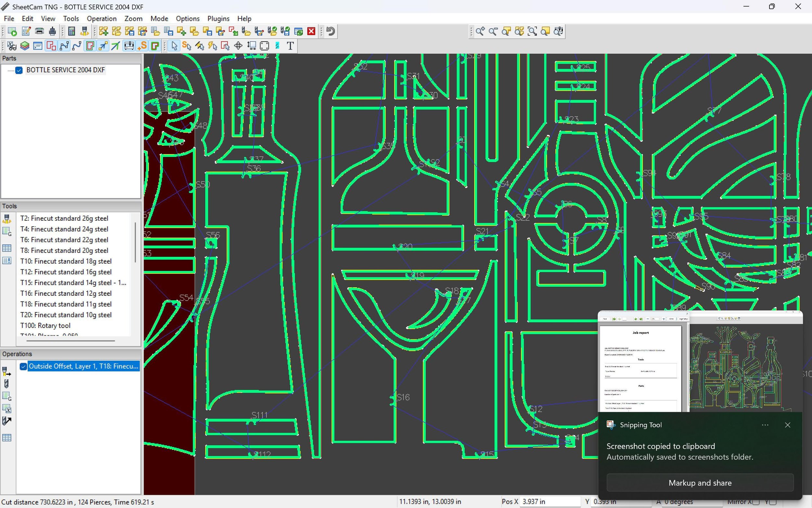Click the cut distance status bar text
The height and width of the screenshot is (508, 812).
coord(78,502)
